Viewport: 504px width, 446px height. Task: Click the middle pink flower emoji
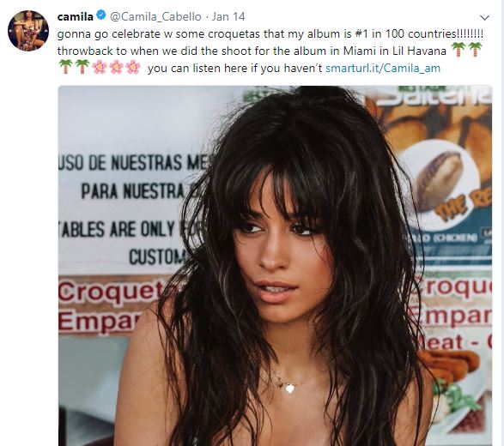(x=116, y=67)
